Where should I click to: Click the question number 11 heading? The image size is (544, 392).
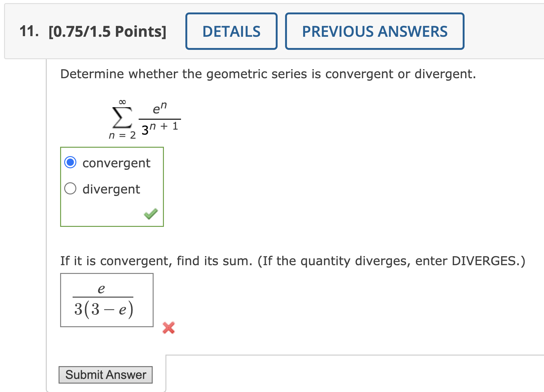[x=29, y=31]
